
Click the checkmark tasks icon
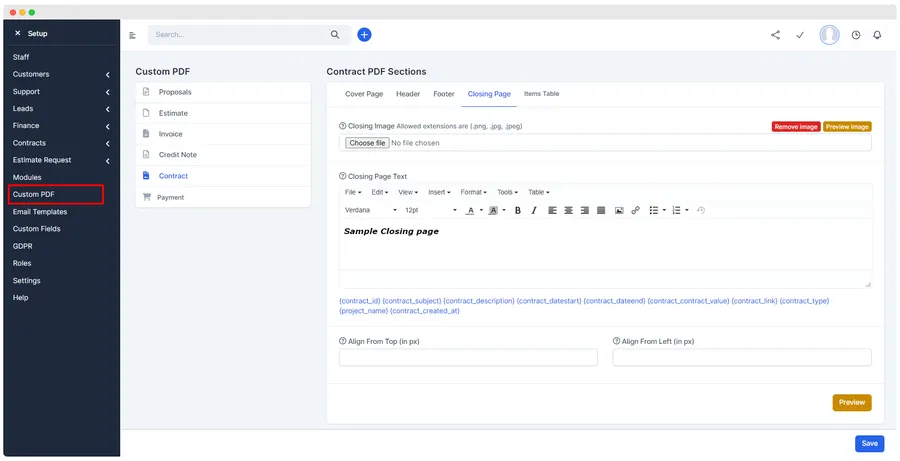pyautogui.click(x=800, y=35)
